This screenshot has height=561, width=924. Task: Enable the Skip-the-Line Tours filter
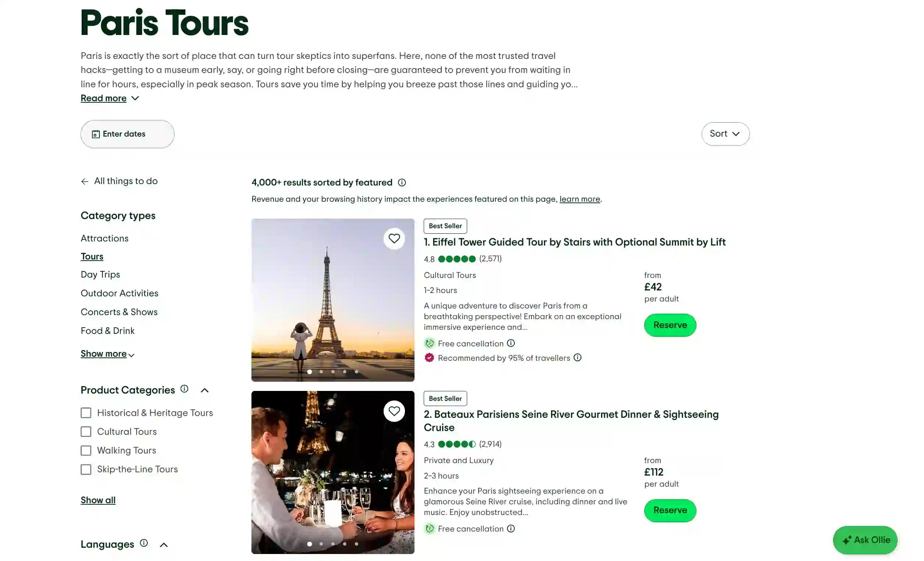pyautogui.click(x=86, y=469)
